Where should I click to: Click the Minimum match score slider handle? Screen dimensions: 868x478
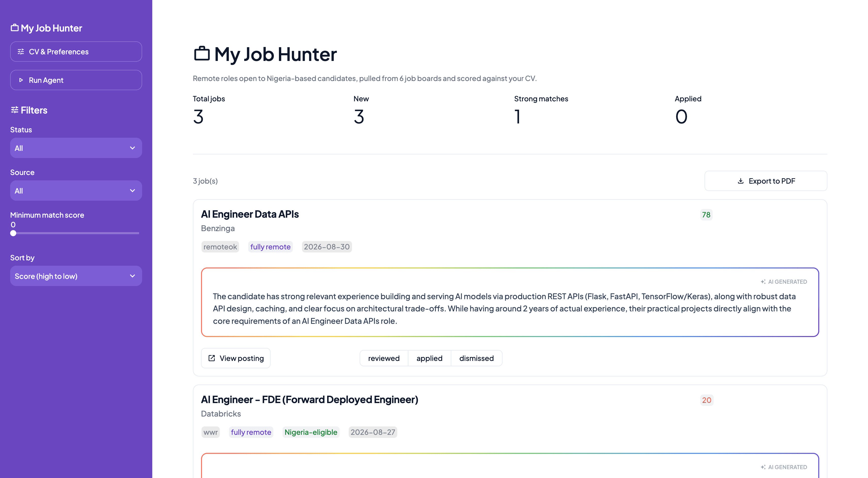pyautogui.click(x=13, y=233)
